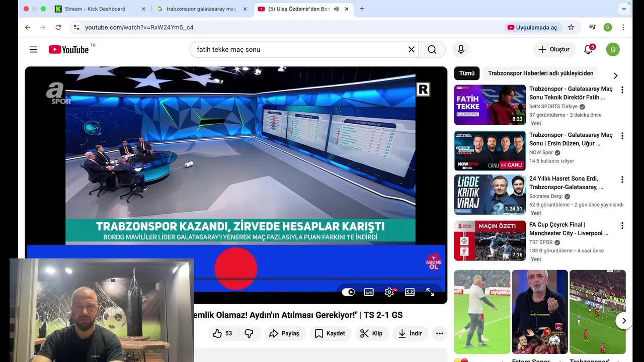
Task: Open more actions three-dot button under video
Action: [439, 333]
